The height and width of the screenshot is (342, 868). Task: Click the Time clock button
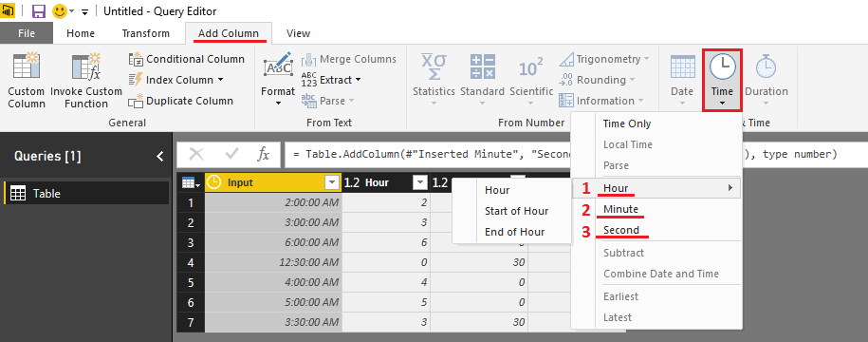pos(722,79)
